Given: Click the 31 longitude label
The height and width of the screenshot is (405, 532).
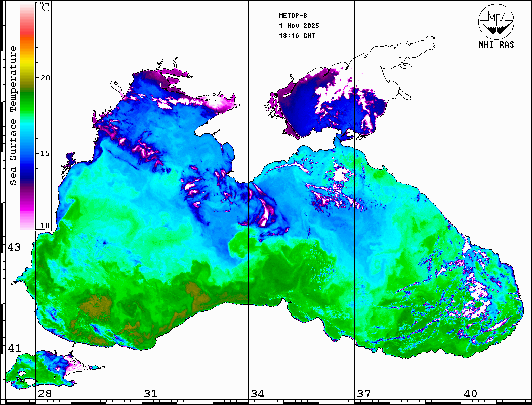Looking at the screenshot, I should coord(150,394).
